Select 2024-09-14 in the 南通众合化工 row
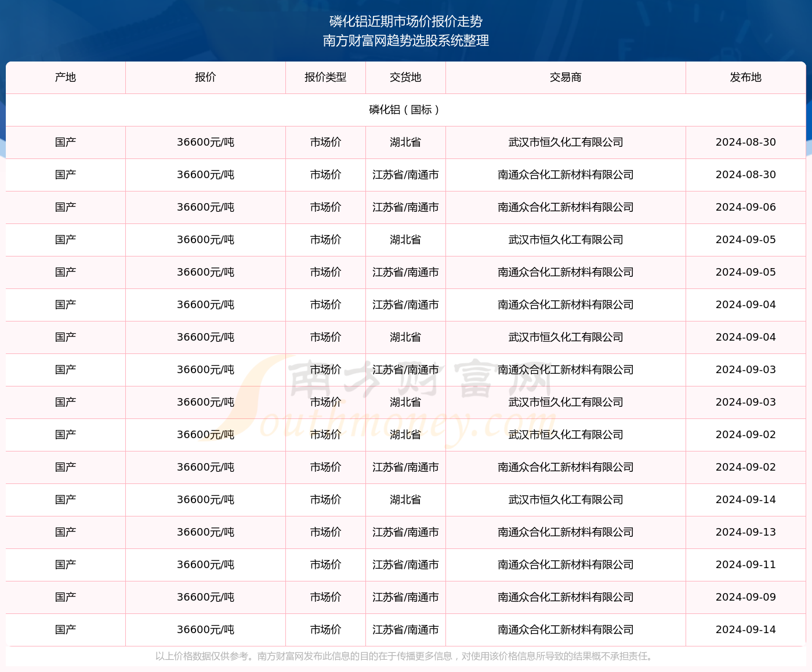This screenshot has width=812, height=672. coord(745,630)
